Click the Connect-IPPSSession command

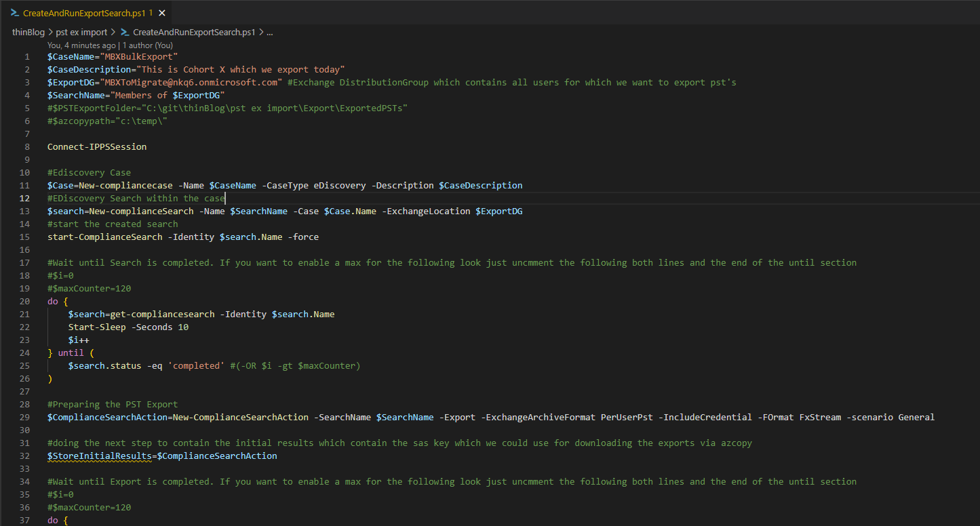97,146
